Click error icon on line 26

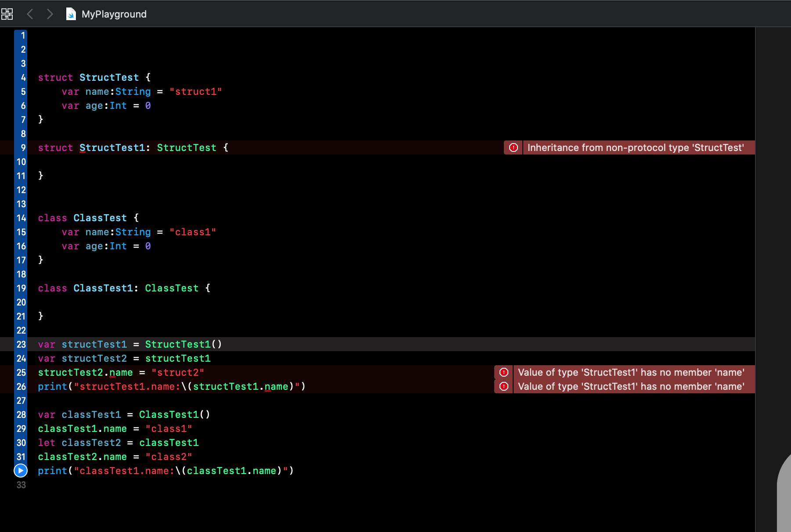504,386
